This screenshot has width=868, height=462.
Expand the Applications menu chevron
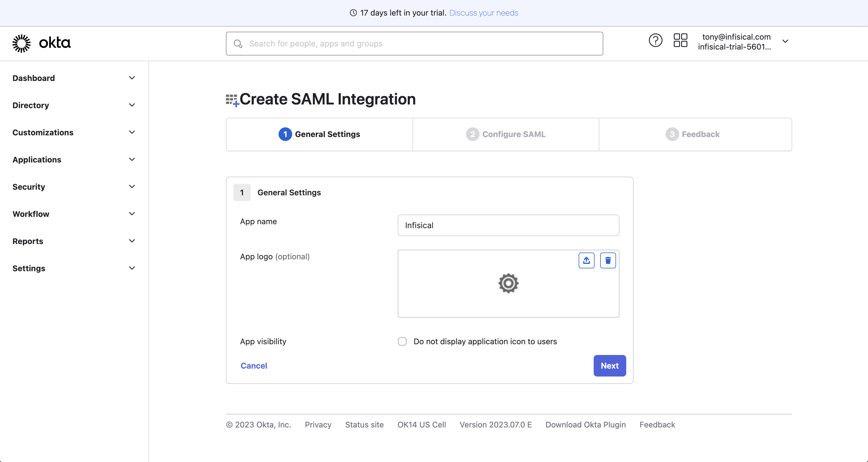coord(132,159)
